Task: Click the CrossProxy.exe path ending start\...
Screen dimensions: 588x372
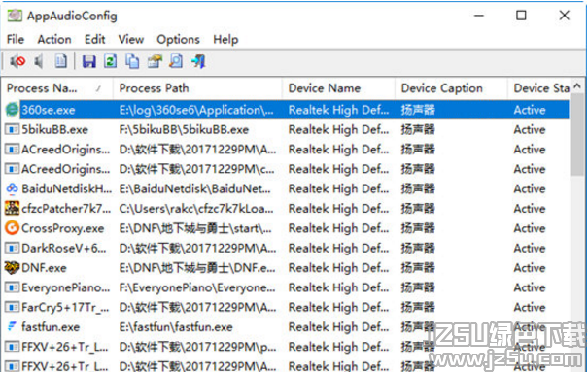Action: click(195, 228)
